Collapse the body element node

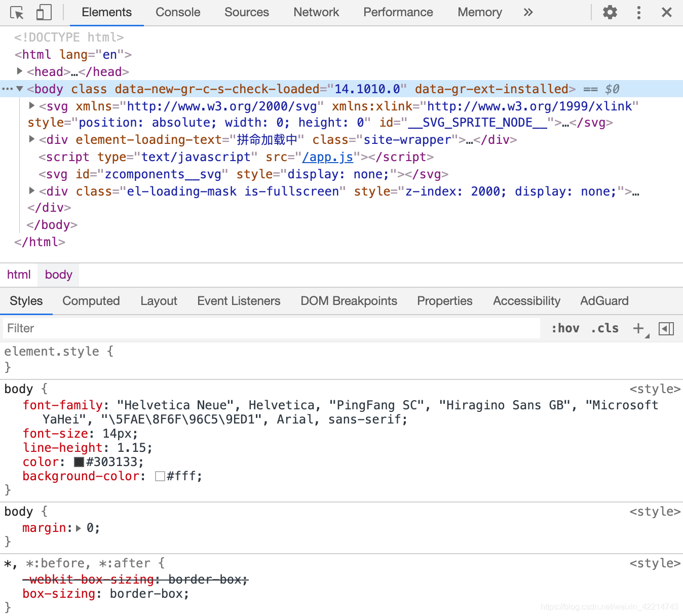[20, 89]
